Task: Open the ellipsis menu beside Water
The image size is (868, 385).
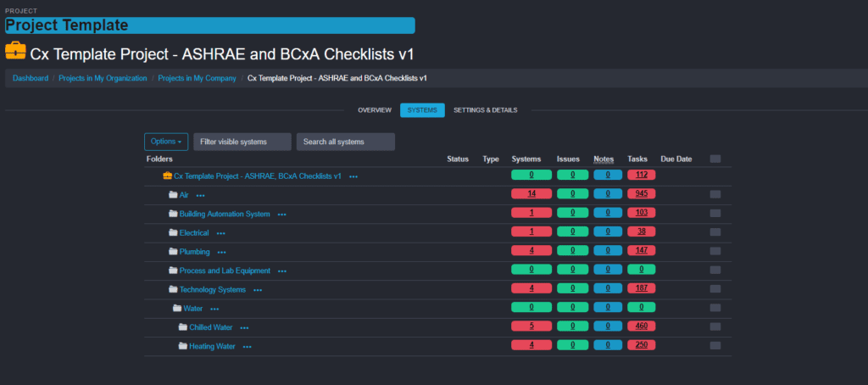Action: tap(214, 309)
